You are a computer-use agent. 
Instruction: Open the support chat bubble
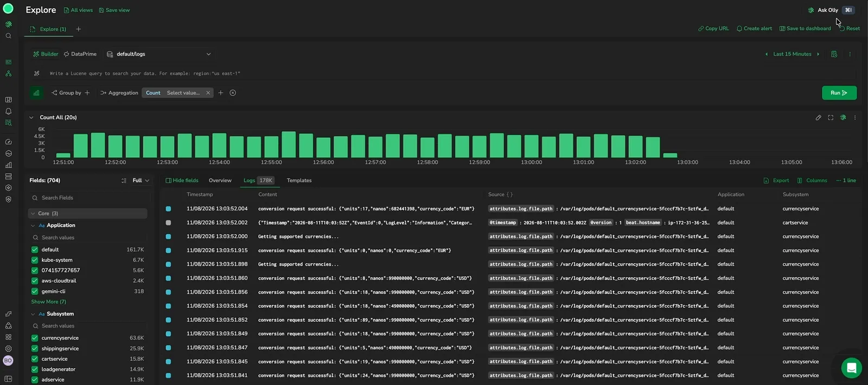852,368
